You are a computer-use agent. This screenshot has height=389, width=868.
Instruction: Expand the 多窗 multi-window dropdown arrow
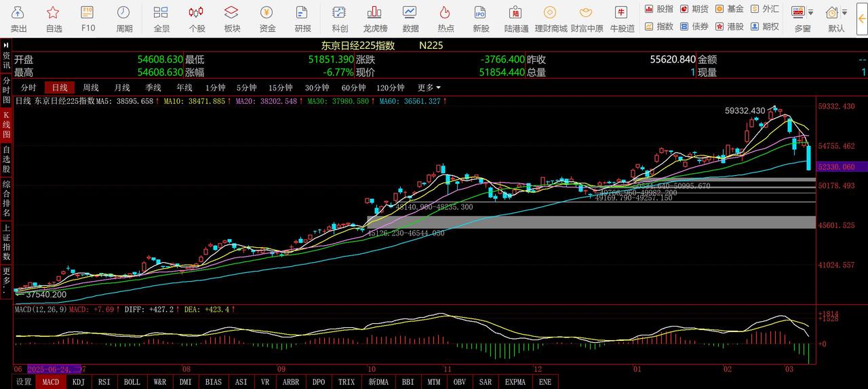click(811, 13)
